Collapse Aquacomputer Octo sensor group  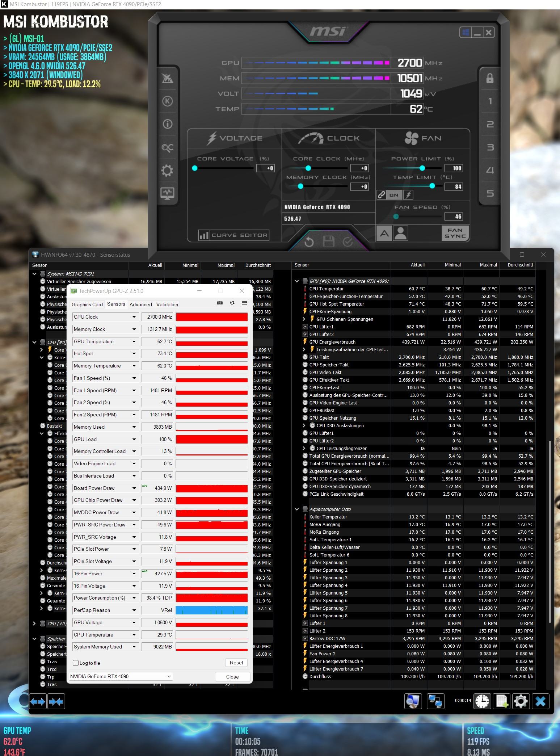297,509
